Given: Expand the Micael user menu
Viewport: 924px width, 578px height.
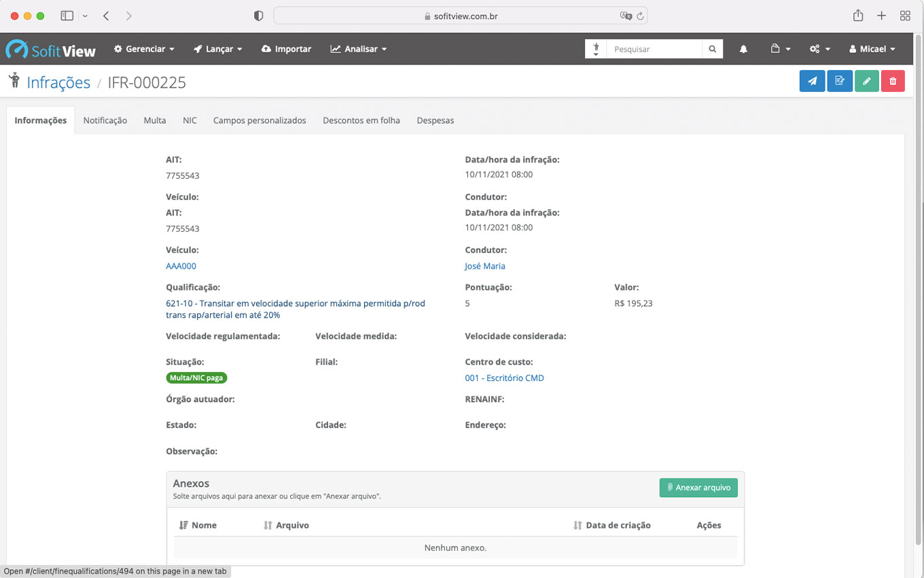Looking at the screenshot, I should pos(872,49).
